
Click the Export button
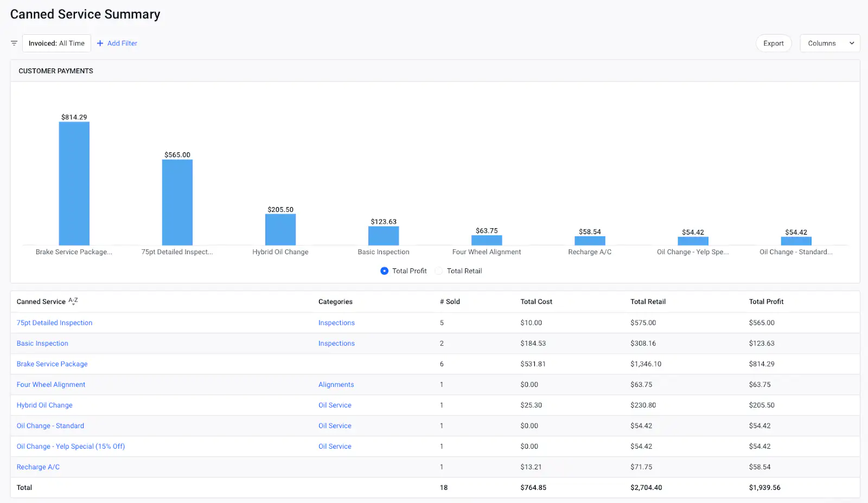773,43
